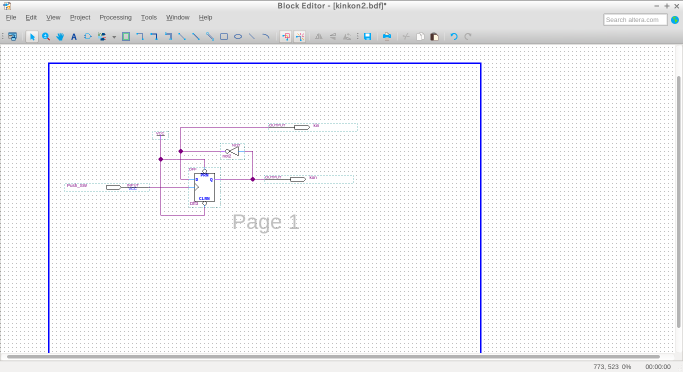
Task: Toggle partial line selection
Action: coord(286,37)
